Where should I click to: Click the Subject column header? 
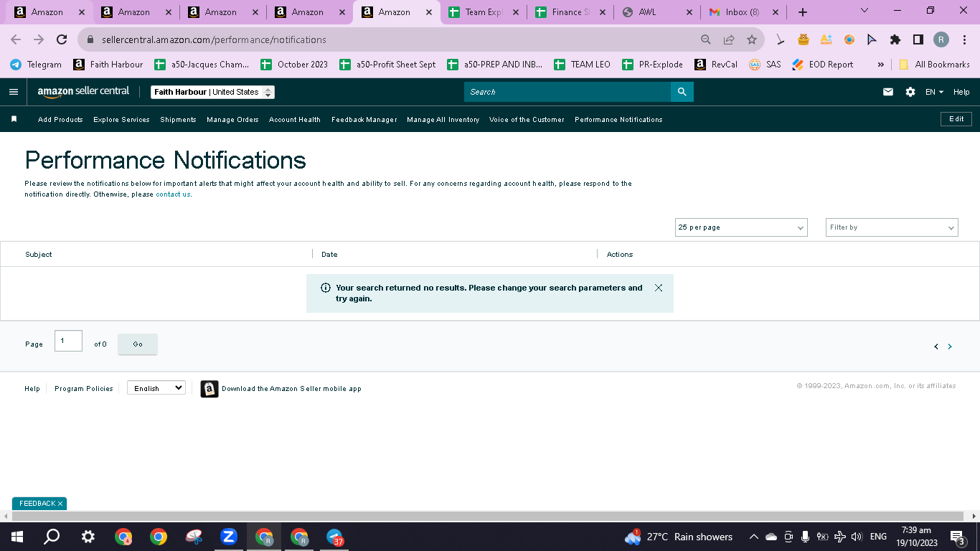39,255
